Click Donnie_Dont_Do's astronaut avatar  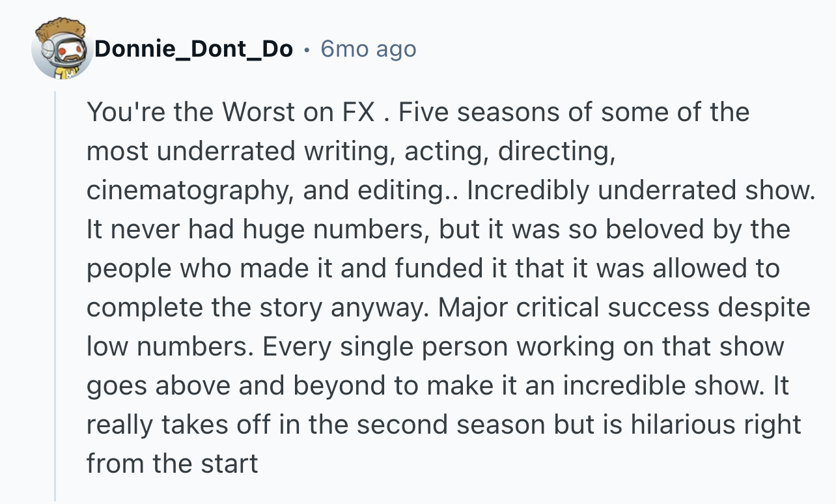[x=61, y=48]
